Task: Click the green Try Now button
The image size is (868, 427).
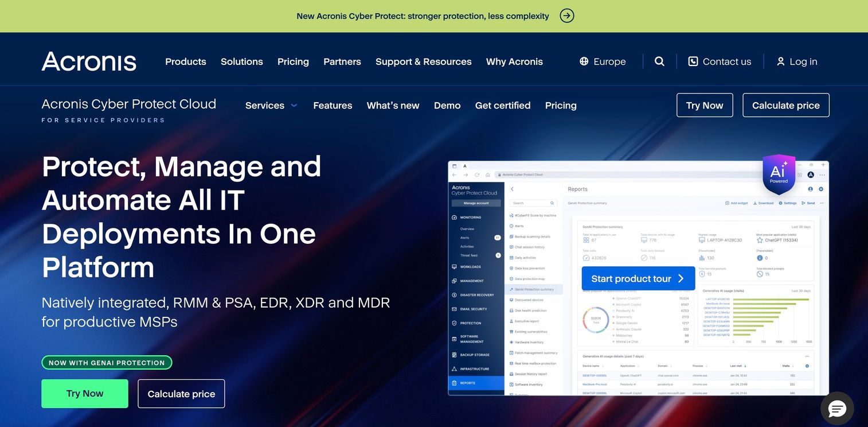Action: click(85, 394)
